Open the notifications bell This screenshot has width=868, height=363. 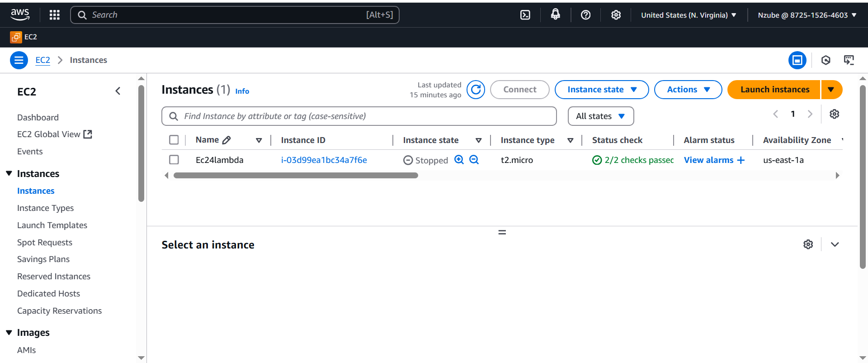click(x=555, y=15)
